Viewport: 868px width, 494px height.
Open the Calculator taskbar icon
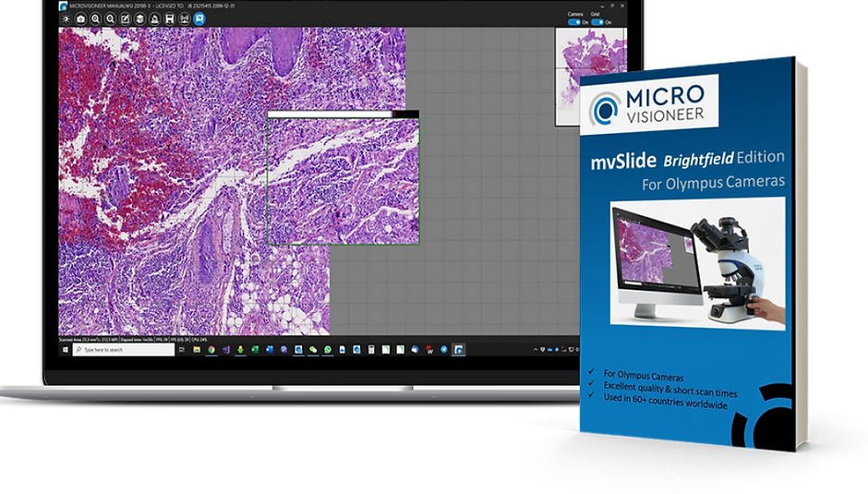point(371,349)
